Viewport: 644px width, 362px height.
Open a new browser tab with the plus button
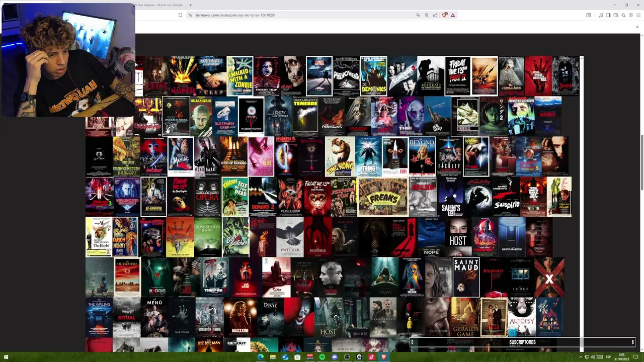190,5
